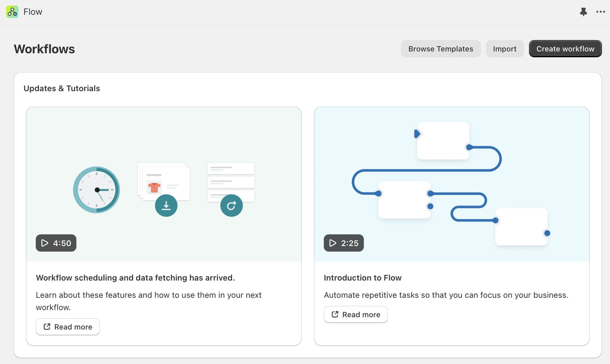Click the Flow app logo icon

coord(12,12)
